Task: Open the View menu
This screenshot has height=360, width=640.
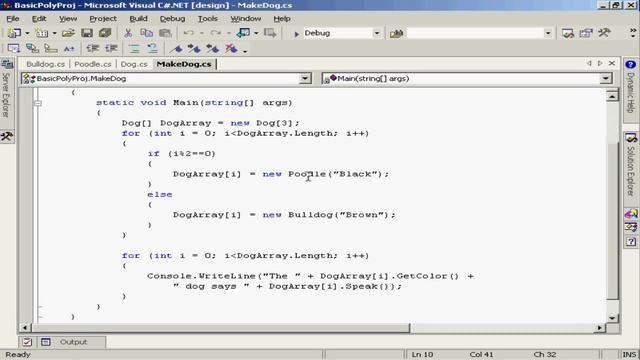Action: (68, 19)
